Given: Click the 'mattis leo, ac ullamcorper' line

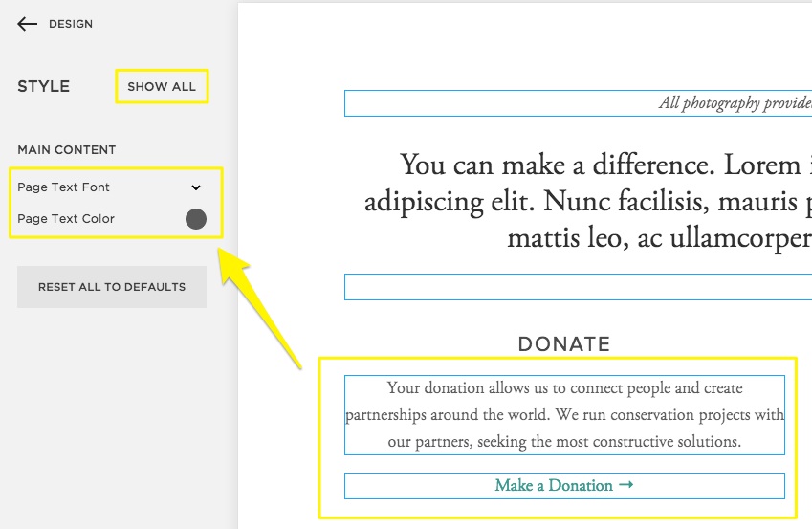Looking at the screenshot, I should 659,237.
